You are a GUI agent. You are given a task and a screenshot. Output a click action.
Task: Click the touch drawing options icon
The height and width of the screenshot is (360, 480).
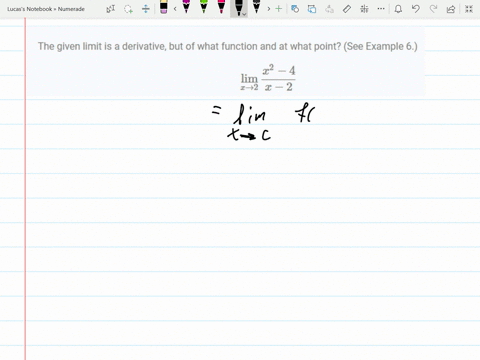364,9
